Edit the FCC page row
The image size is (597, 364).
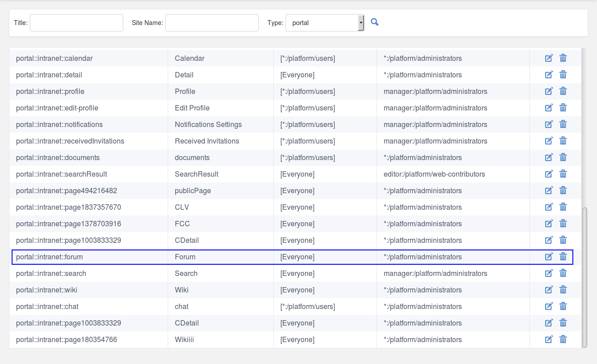[x=549, y=224]
